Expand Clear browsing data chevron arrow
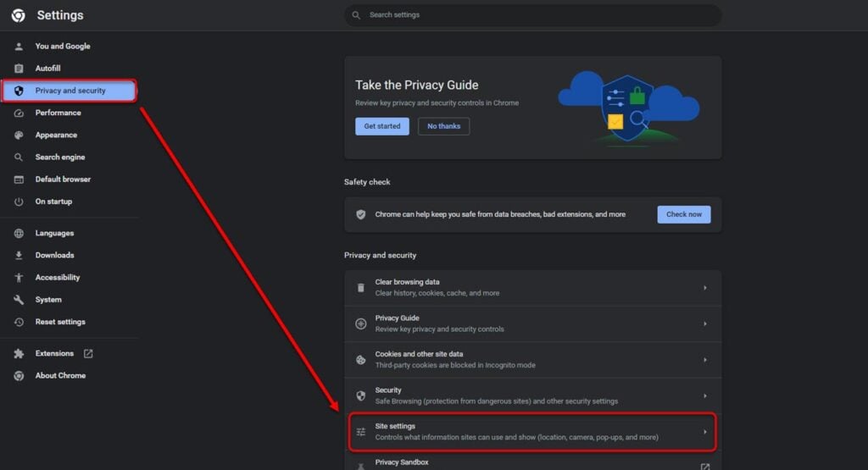 pos(704,288)
